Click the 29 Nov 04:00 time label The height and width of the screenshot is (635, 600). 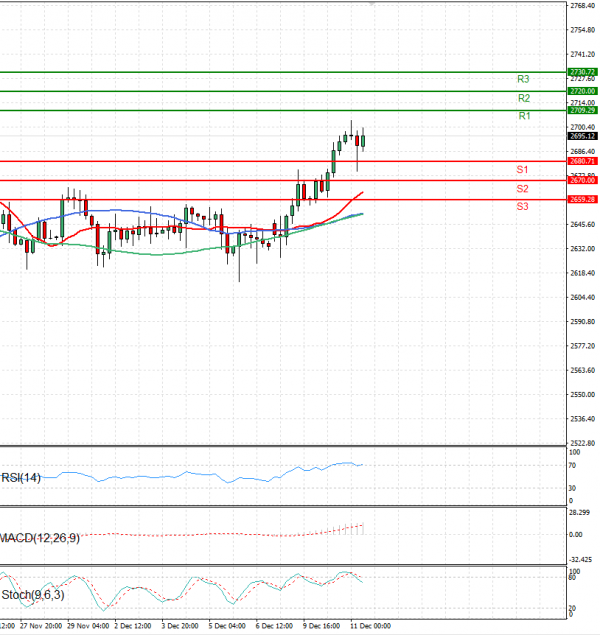(x=88, y=626)
